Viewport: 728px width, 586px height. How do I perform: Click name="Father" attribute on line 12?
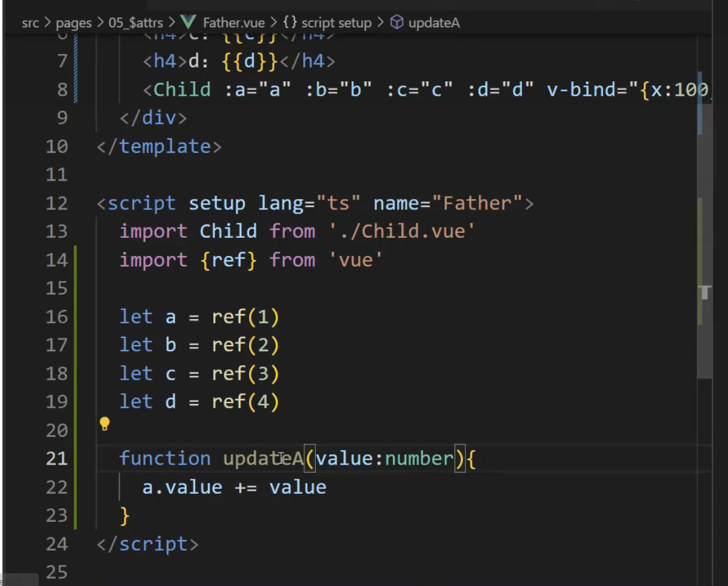tap(448, 203)
